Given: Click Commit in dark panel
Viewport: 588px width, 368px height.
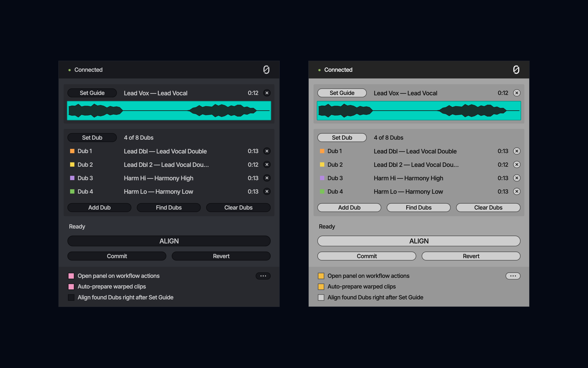Looking at the screenshot, I should [117, 256].
